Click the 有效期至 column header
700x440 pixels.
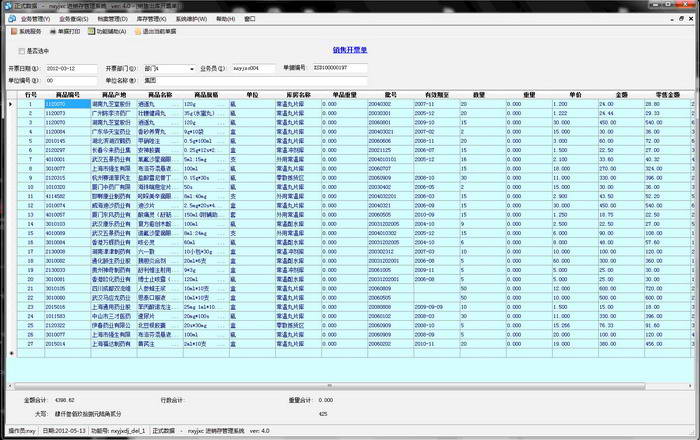point(437,95)
